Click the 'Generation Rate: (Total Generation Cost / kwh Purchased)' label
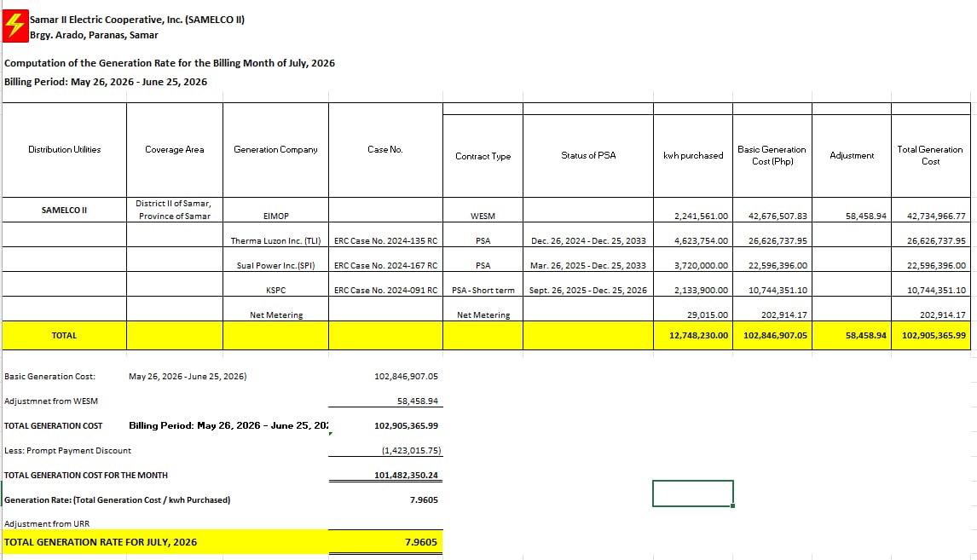 point(117,500)
